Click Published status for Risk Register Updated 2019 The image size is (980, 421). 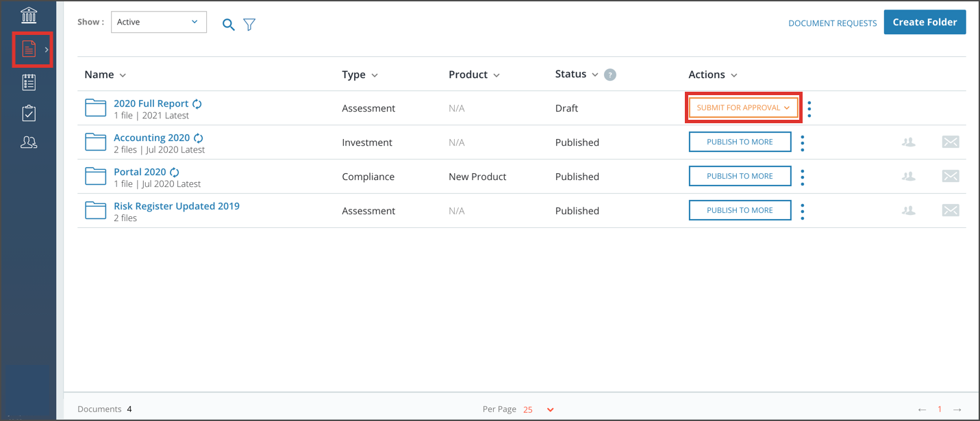577,211
